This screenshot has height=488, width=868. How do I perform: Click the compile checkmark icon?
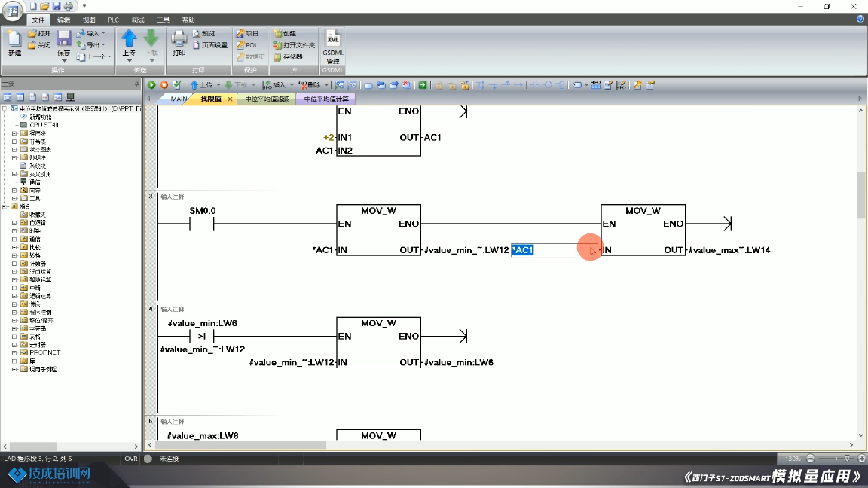pos(176,84)
